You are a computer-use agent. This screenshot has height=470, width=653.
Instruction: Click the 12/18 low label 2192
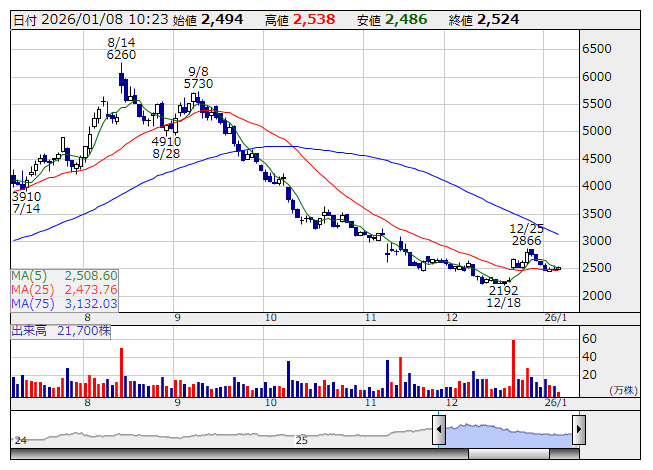503,289
